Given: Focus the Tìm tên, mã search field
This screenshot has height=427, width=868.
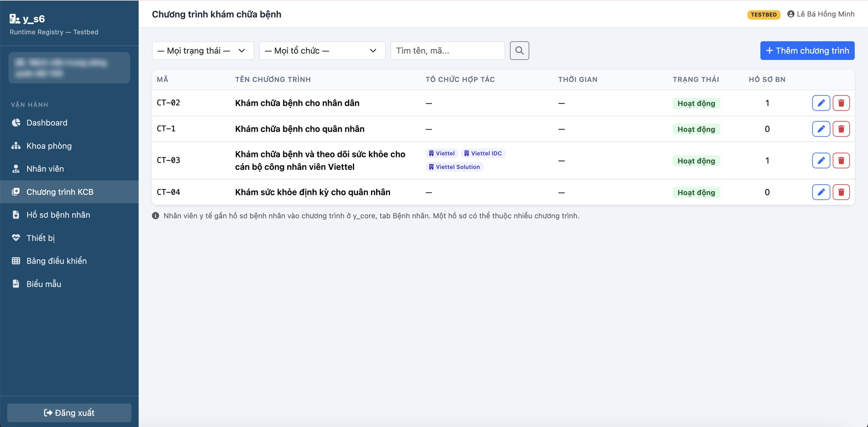Looking at the screenshot, I should (447, 51).
